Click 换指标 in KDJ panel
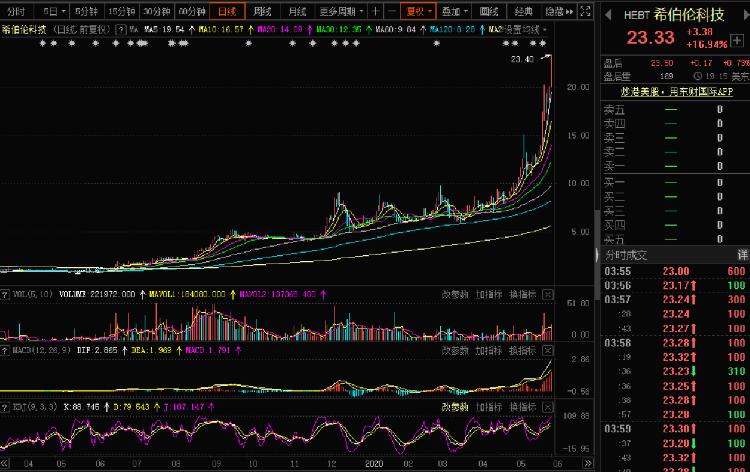750x472 pixels. [x=522, y=407]
